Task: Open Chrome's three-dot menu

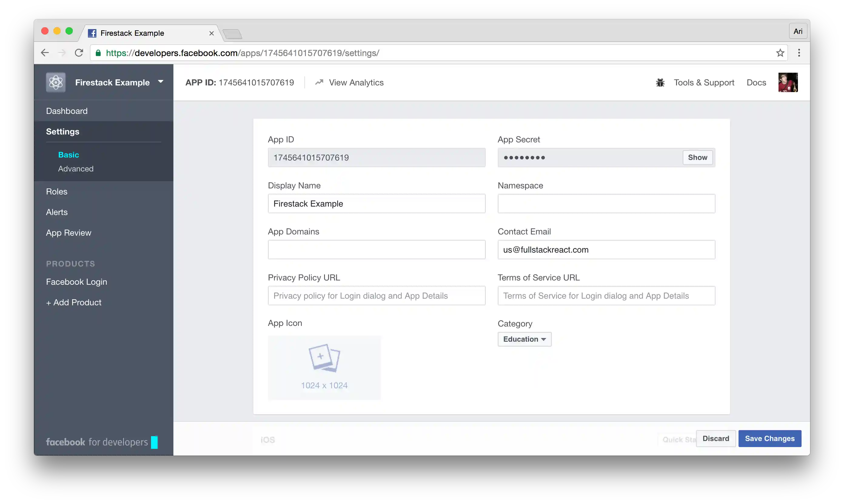Action: [x=799, y=53]
